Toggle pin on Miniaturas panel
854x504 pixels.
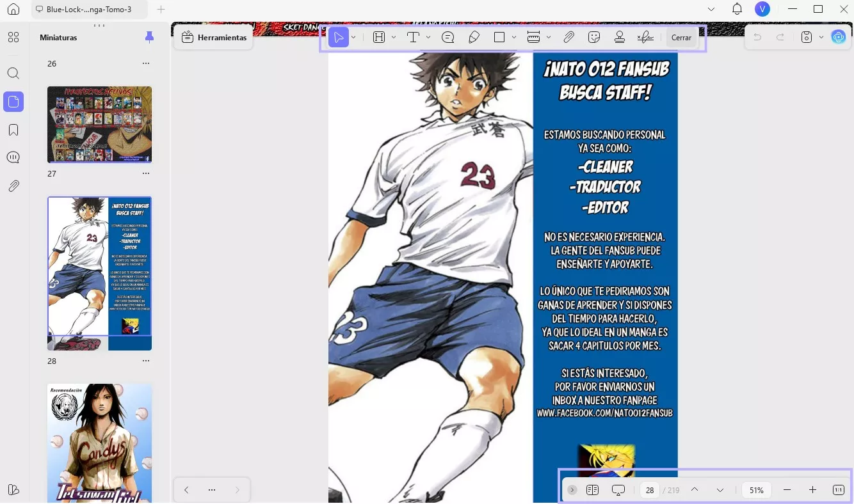(149, 38)
